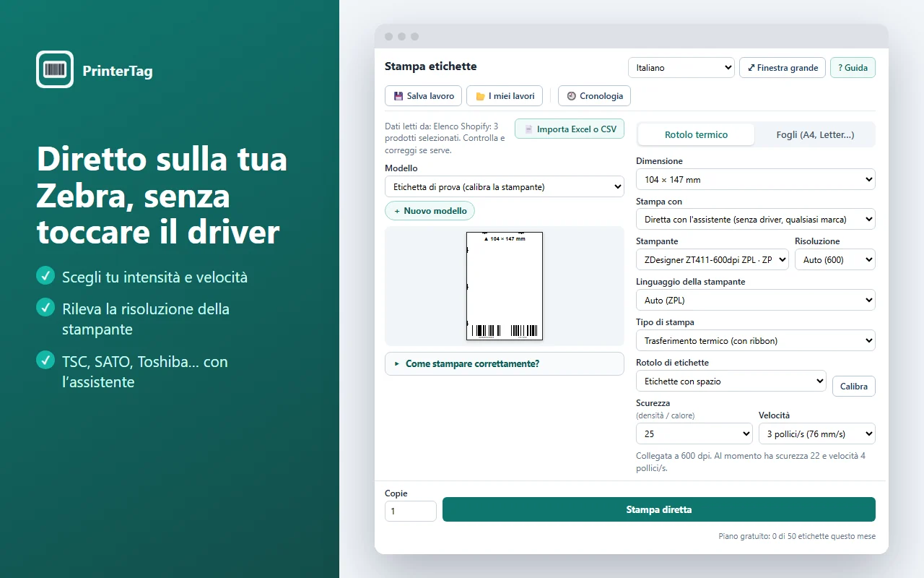Open the Scurezza value dropdown
Viewport: 924px width, 578px height.
coord(694,433)
